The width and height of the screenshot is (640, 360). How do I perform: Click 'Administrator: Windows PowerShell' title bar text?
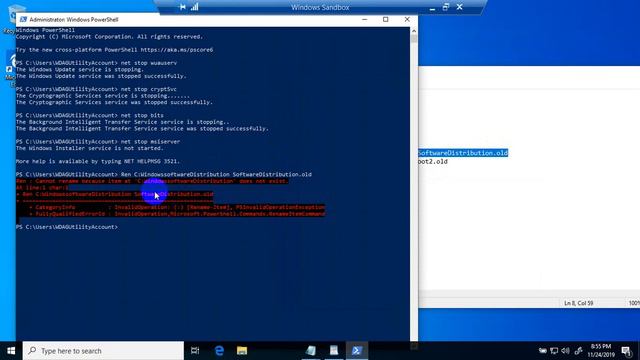[74, 19]
